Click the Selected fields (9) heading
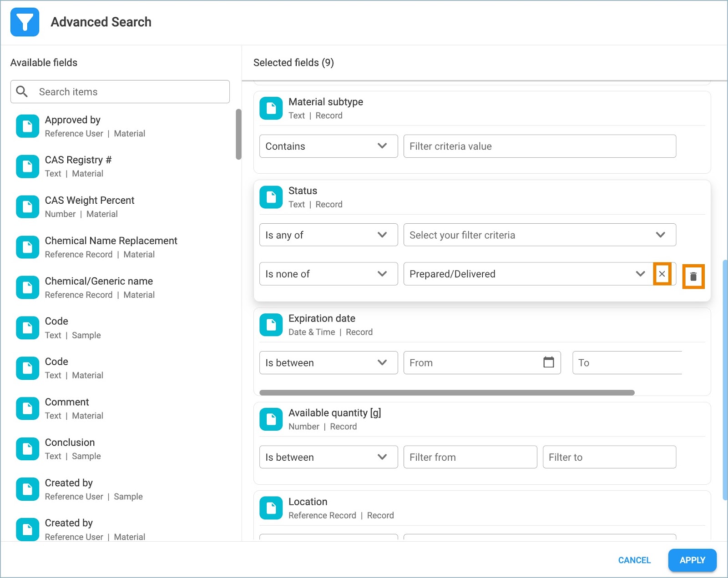 tap(293, 63)
